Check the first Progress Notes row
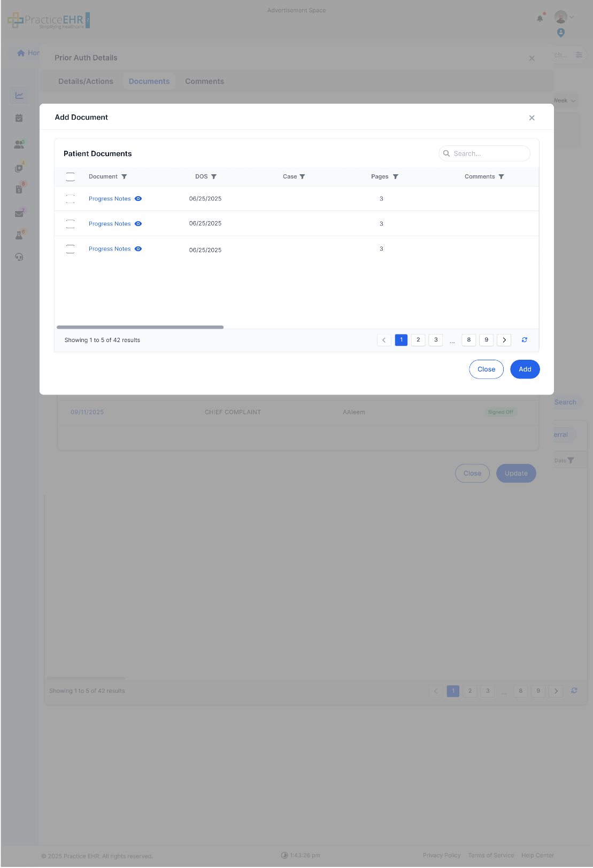Viewport: 593px width, 868px height. coord(71,199)
